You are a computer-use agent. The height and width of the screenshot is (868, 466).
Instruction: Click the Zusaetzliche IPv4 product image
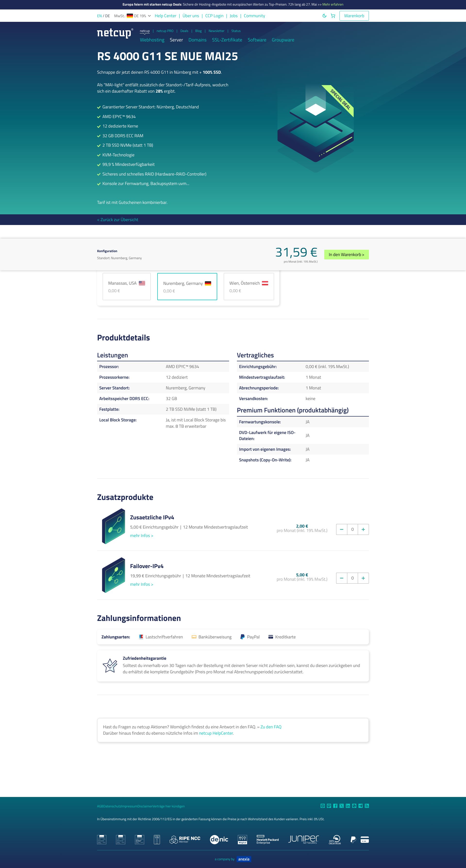(x=114, y=526)
